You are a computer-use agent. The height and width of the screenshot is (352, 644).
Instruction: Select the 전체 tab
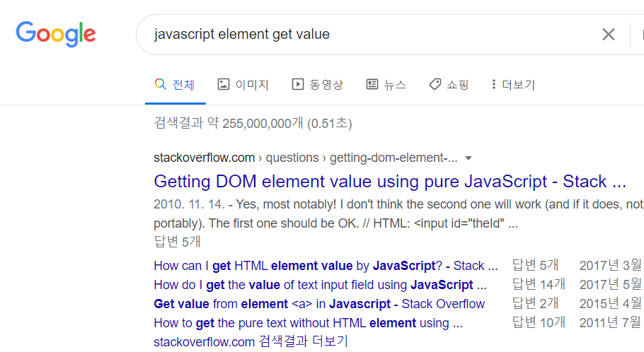176,85
